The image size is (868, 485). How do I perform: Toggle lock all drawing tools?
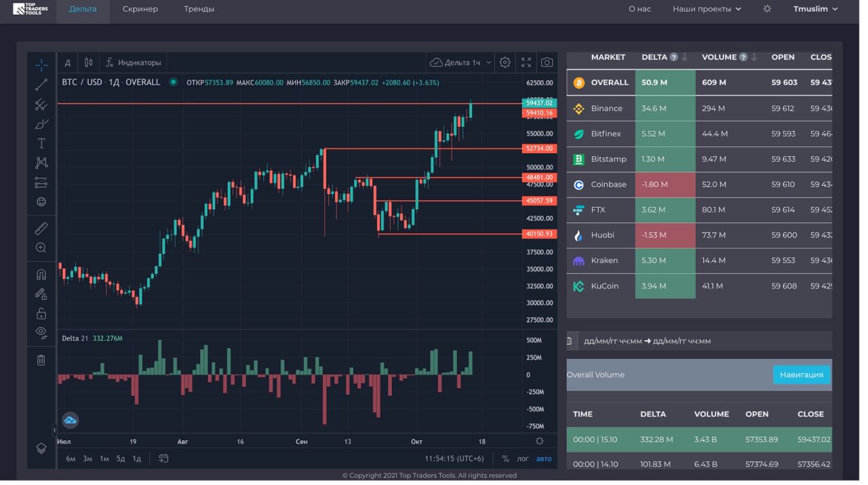(x=41, y=313)
